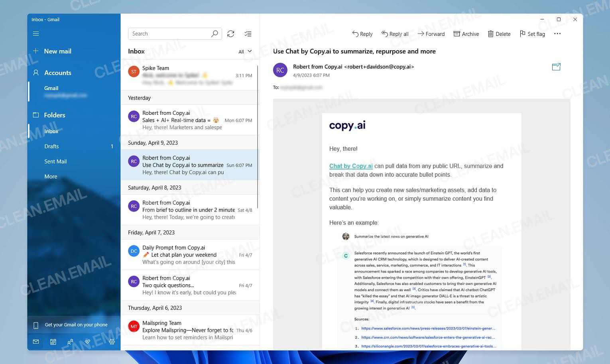This screenshot has width=610, height=364.
Task: Open the siliconangle.com source link
Action: [429, 346]
